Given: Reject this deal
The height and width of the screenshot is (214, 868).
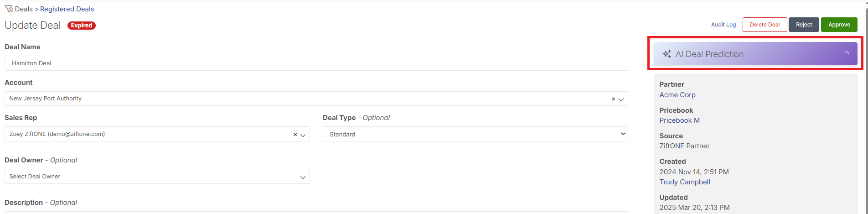Looking at the screenshot, I should point(804,25).
